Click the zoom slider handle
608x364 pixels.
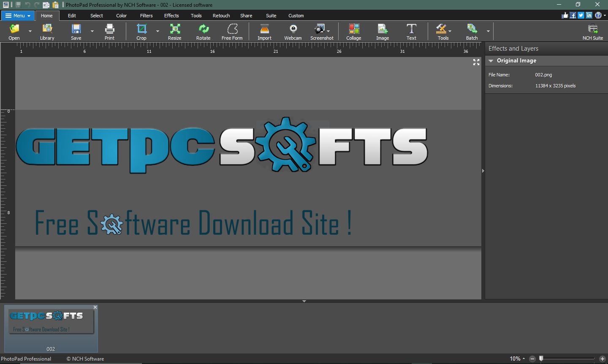(541, 359)
